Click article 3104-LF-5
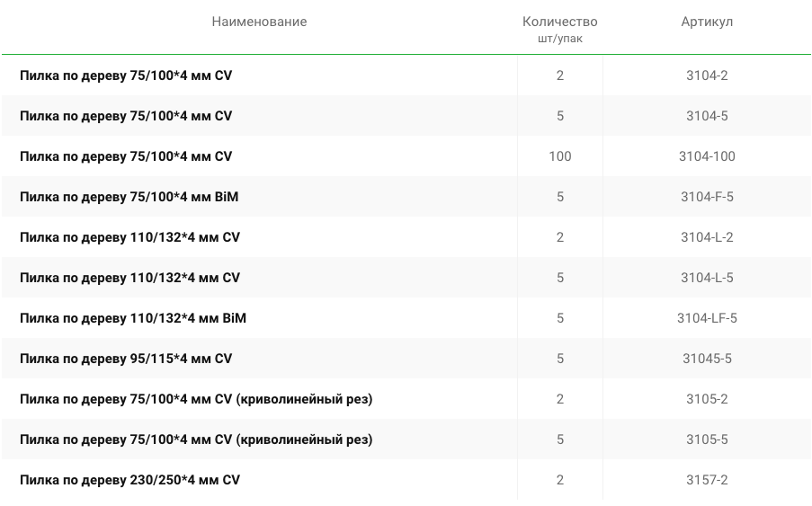812x506 pixels. pos(707,317)
